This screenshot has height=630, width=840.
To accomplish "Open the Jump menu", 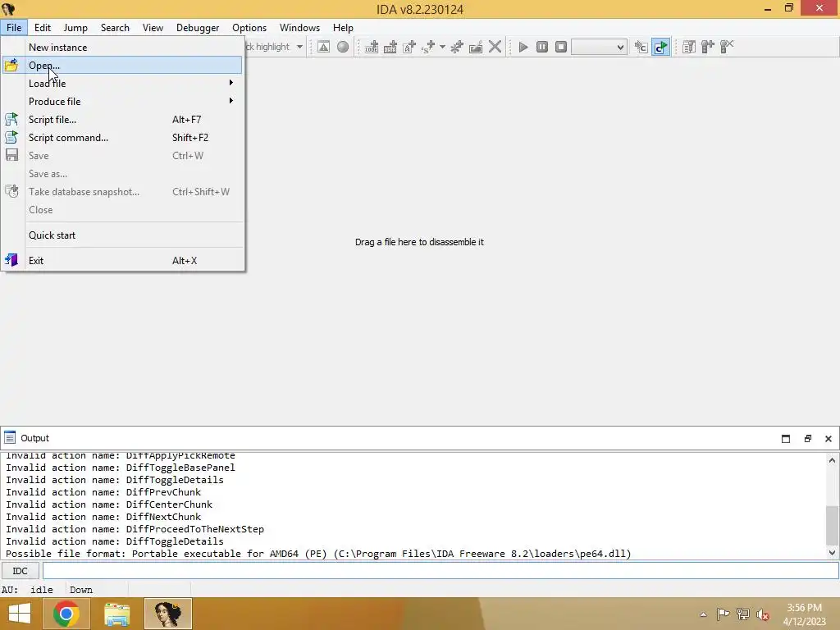I will point(75,28).
